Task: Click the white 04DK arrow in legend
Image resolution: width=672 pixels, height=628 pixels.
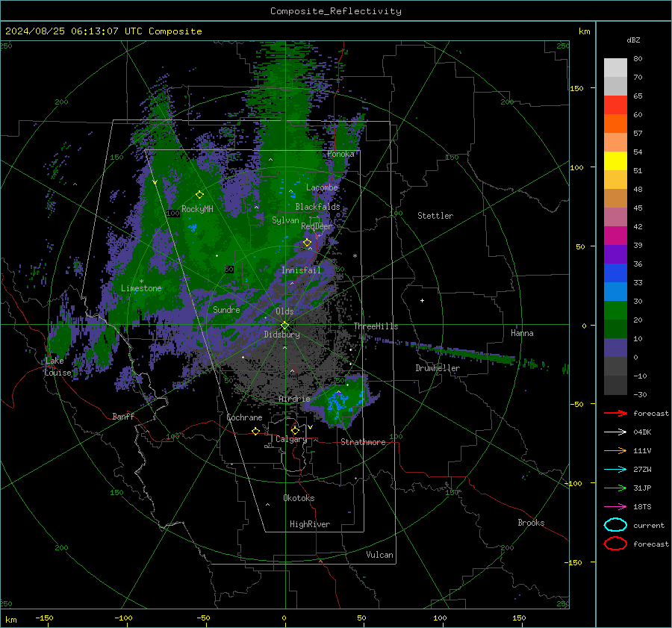Action: [x=615, y=432]
